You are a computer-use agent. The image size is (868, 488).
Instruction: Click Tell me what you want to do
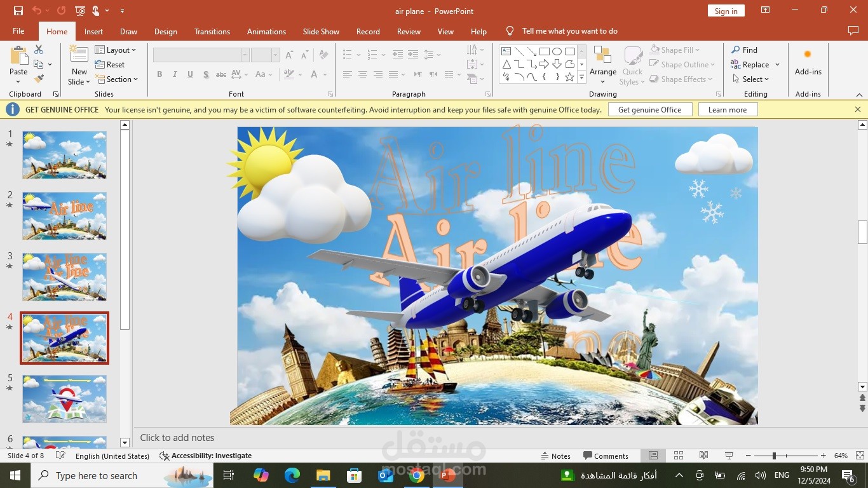click(569, 31)
